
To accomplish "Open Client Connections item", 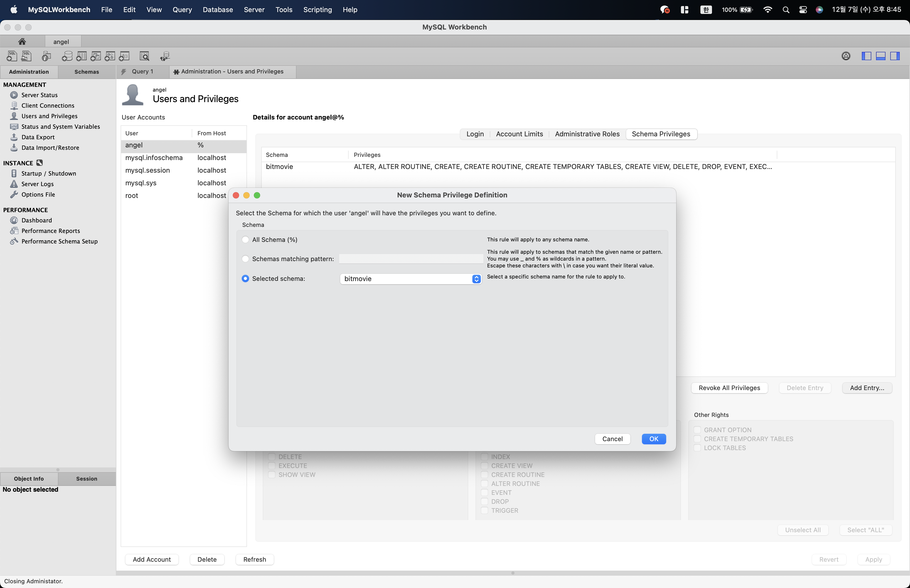I will click(x=48, y=105).
